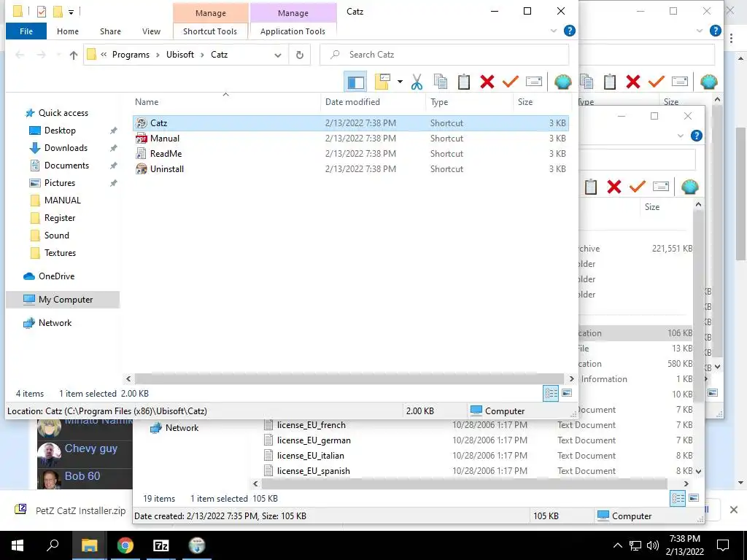
Task: Click the Copy icon in Catz window toolbar
Action: (x=441, y=82)
